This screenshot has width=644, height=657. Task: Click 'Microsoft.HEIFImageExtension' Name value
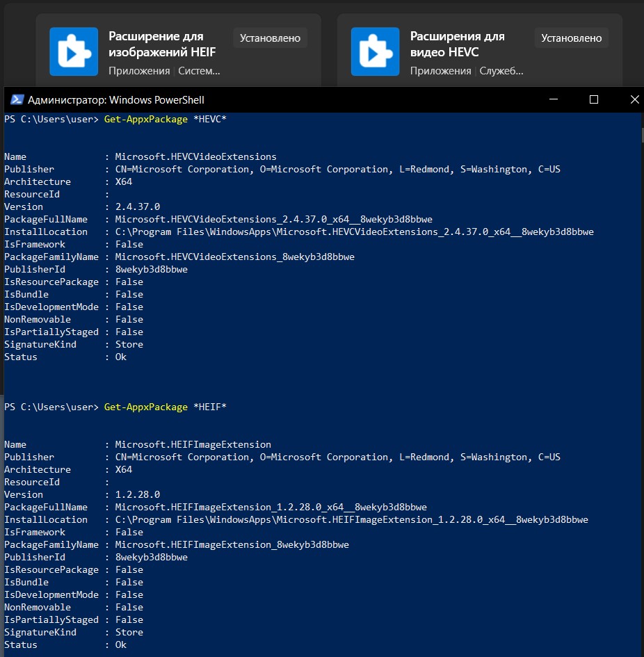193,444
